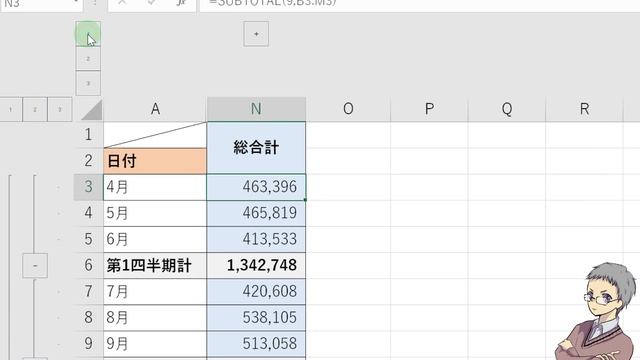Click the 第1四半期計 cell

(155, 265)
